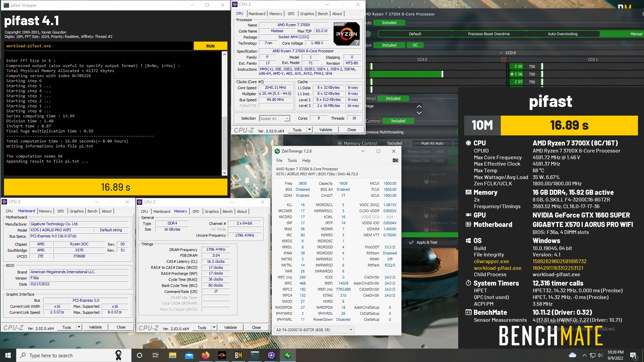644x362 pixels.
Task: Open the ZenTimings Tools menu
Action: pyautogui.click(x=292, y=161)
